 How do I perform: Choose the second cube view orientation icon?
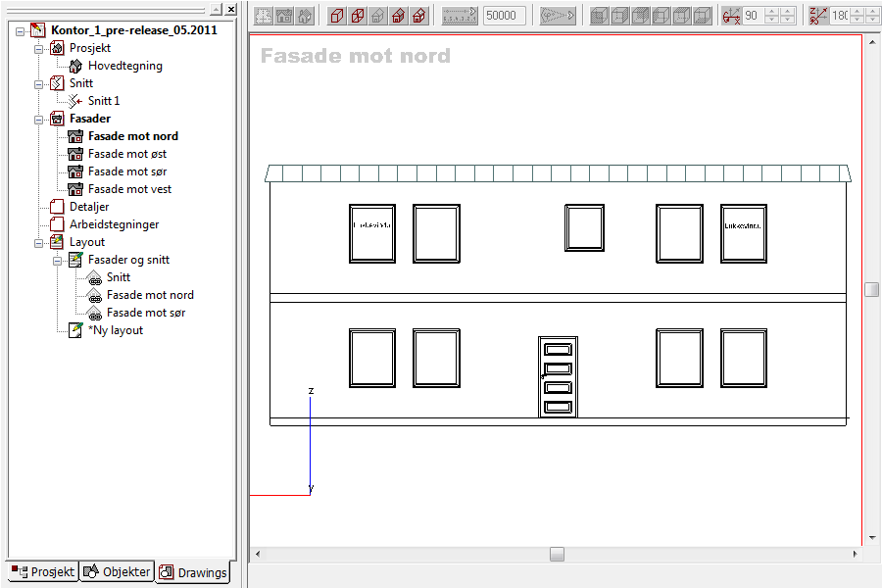coord(620,16)
